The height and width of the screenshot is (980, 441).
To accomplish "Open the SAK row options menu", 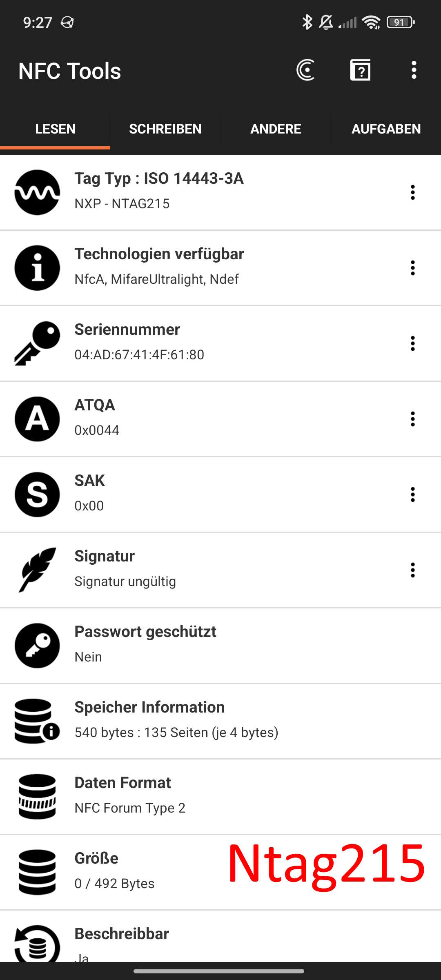I will (413, 494).
